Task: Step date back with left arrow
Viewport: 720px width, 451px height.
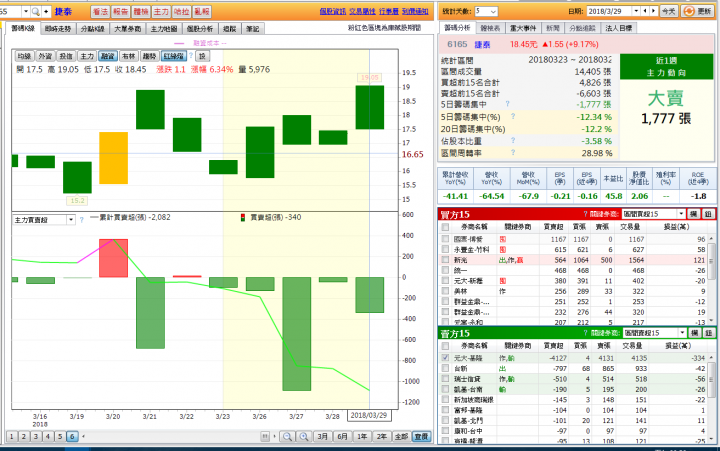Action: click(646, 11)
